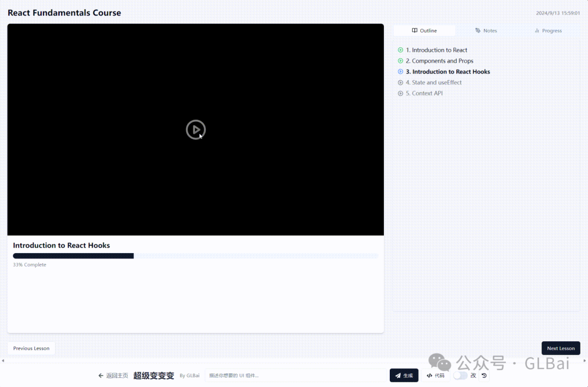Click green play icon beside Components and Props
588x387 pixels.
click(x=401, y=61)
